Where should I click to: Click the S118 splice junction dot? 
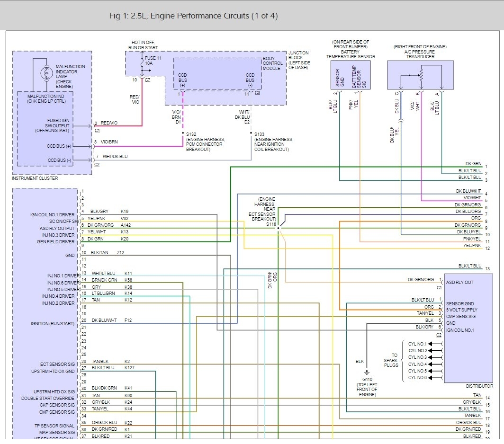pos(279,228)
